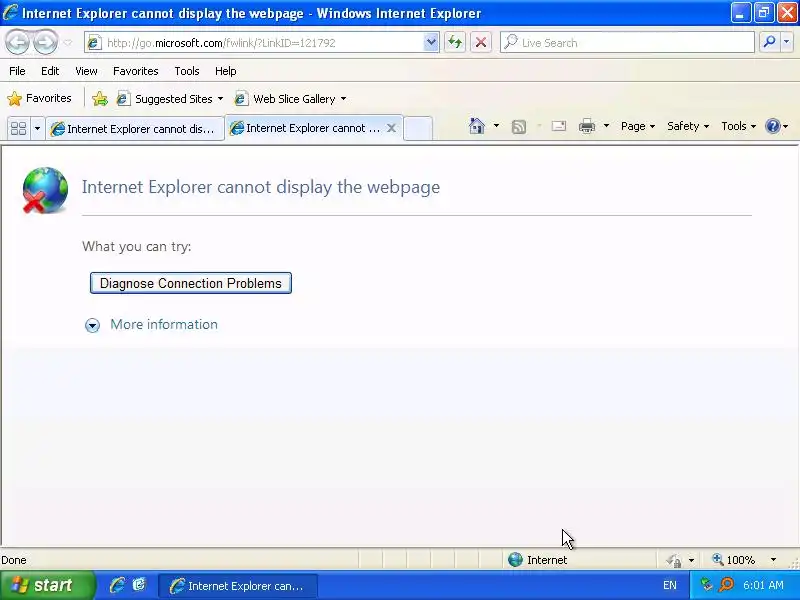Click the 100% zoom level button
This screenshot has height=600, width=800.
734,560
